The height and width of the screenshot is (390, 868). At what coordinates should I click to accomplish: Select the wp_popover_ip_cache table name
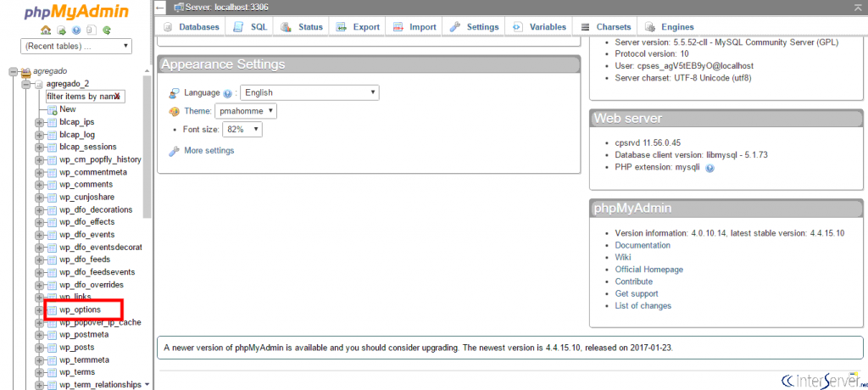point(100,322)
